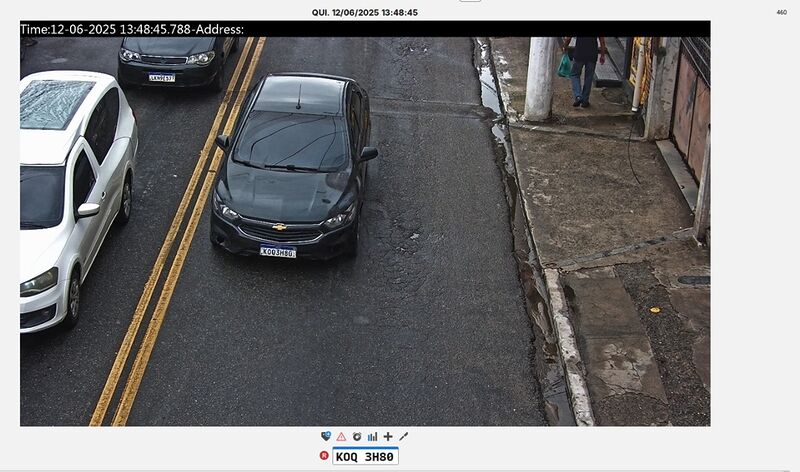Click the yellow double line on the road

coord(181,230)
